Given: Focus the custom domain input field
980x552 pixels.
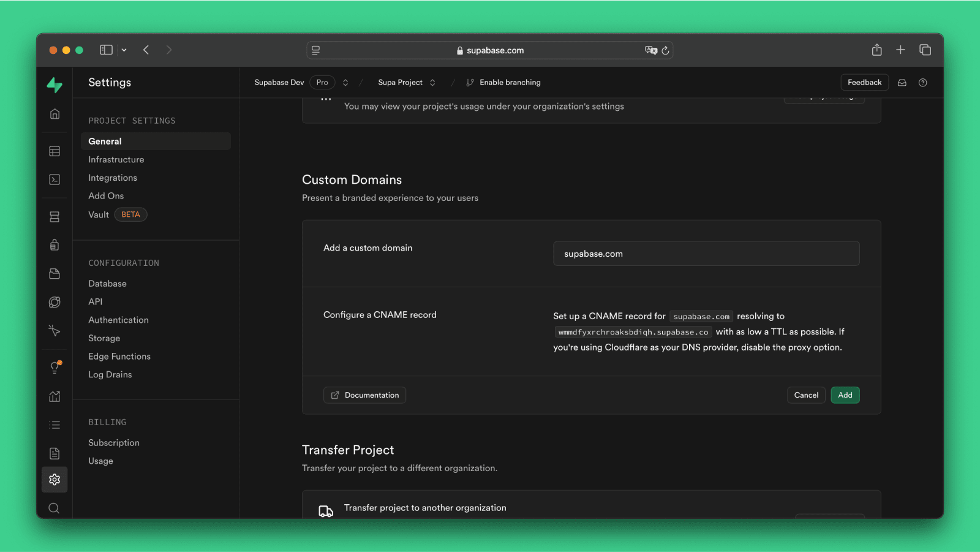Looking at the screenshot, I should tap(706, 254).
